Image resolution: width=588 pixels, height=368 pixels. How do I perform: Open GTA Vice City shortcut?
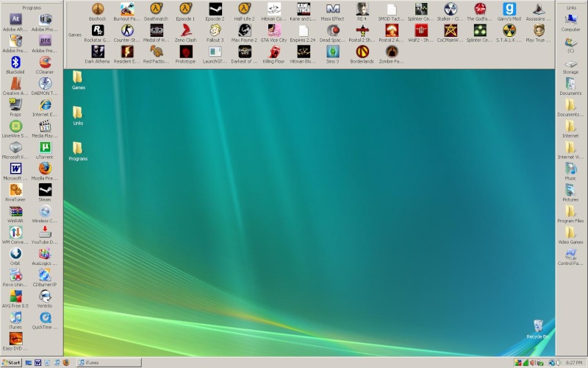(x=273, y=32)
